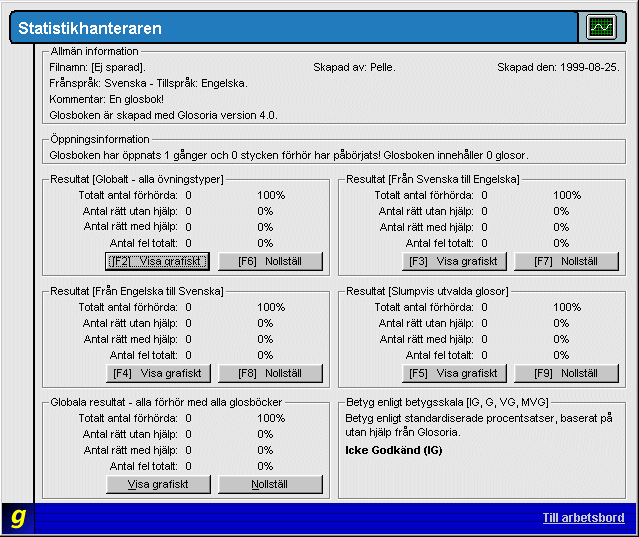Screen dimensions: 639x537
Task: Click [F7] Nollställ for Svenska till Engelska
Action: [566, 261]
